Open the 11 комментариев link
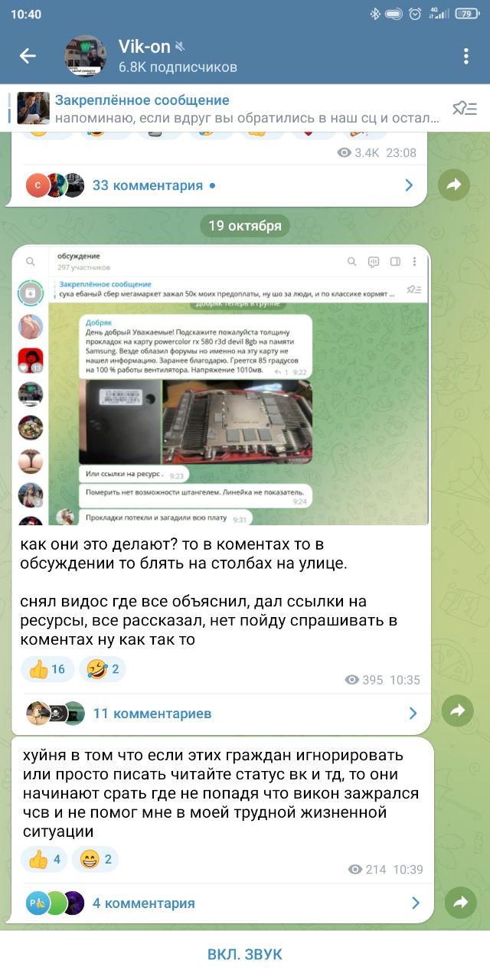This screenshot has width=490, height=980. pos(152,714)
